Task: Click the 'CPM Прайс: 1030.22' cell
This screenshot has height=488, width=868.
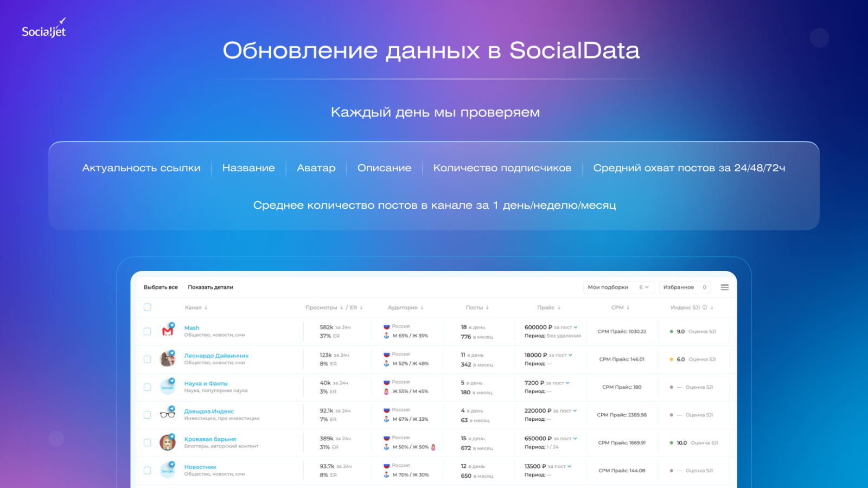Action: (622, 331)
